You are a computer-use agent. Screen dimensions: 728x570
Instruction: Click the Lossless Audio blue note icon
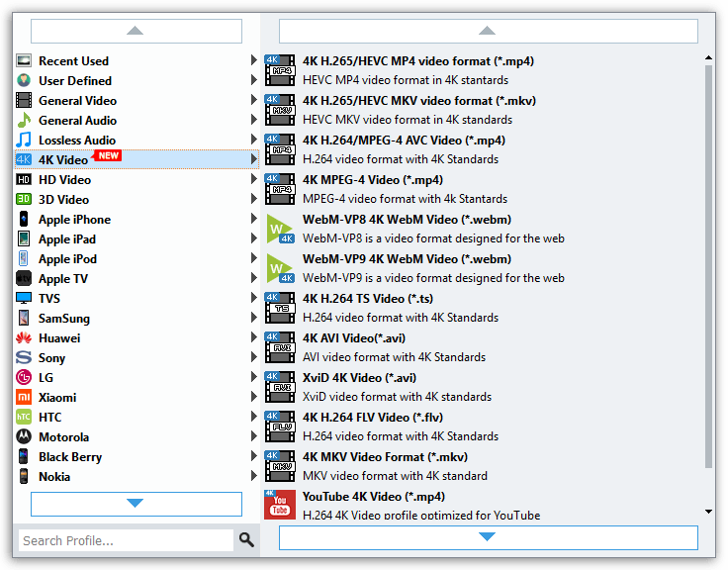pyautogui.click(x=24, y=140)
